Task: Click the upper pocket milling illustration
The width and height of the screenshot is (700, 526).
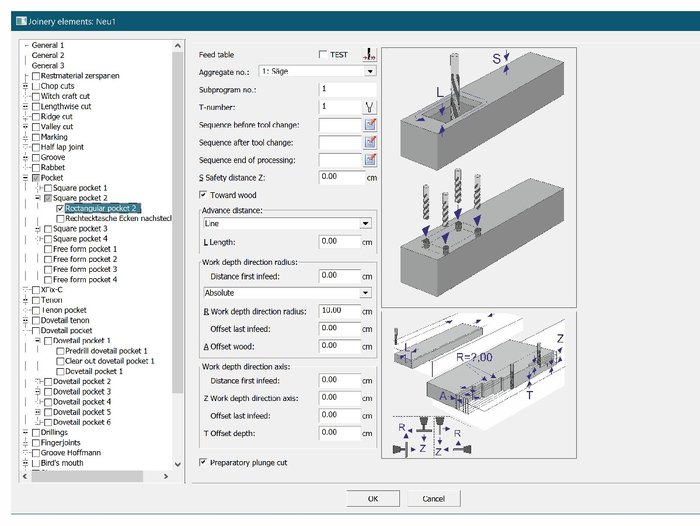Action: 479,177
